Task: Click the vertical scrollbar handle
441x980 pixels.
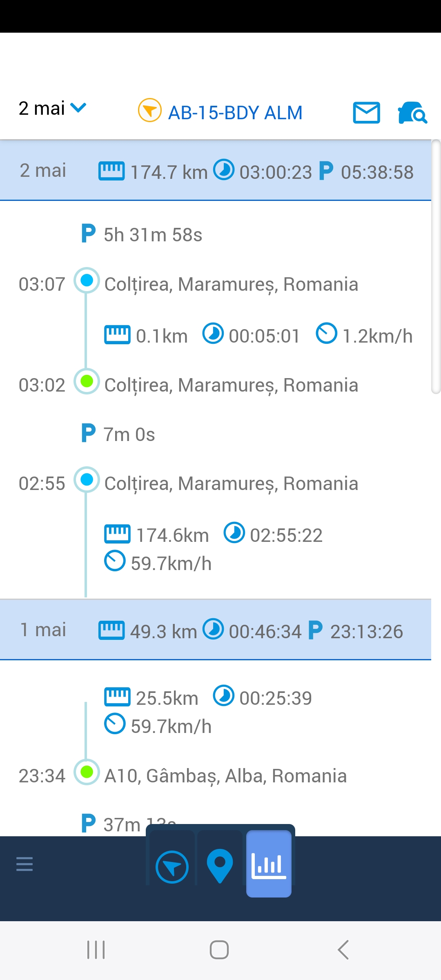Action: point(436,267)
